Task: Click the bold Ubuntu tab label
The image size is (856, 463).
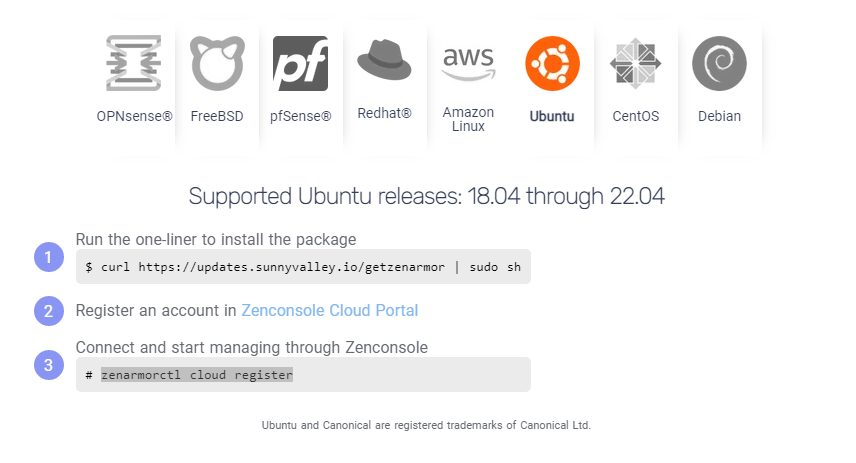Action: (x=552, y=116)
